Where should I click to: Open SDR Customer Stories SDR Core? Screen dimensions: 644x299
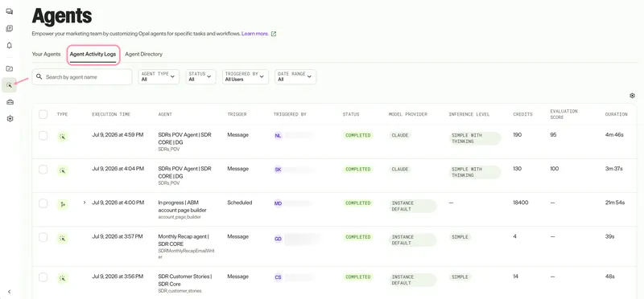[185, 281]
